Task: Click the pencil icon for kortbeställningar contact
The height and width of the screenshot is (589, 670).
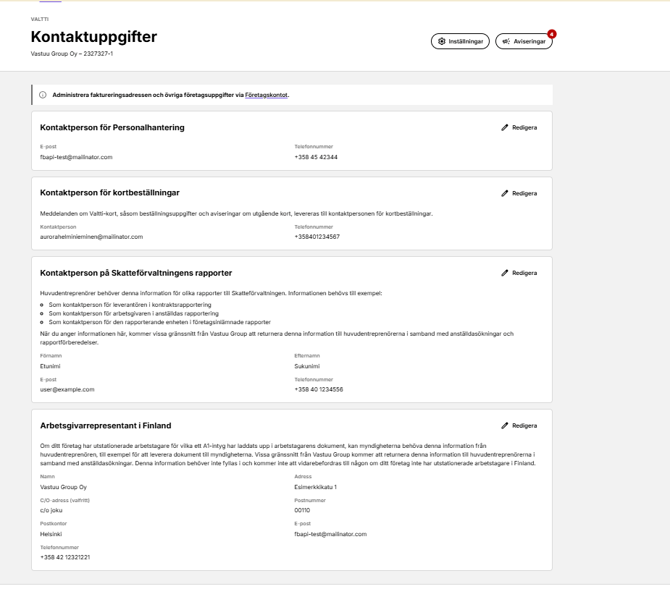Action: [505, 193]
